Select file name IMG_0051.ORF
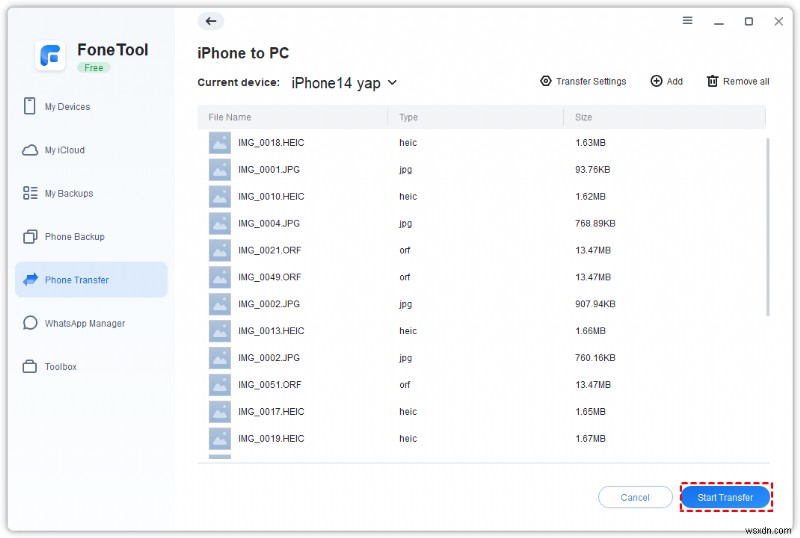800x538 pixels. click(269, 385)
